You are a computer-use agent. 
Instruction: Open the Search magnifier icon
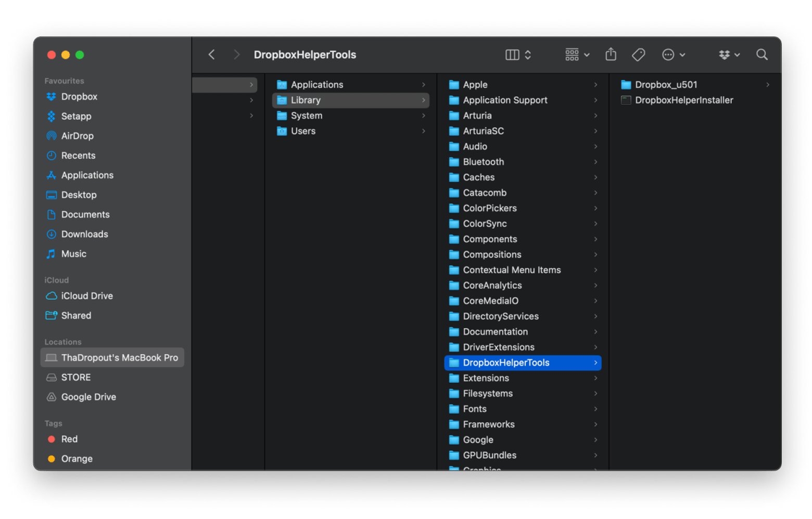point(762,55)
